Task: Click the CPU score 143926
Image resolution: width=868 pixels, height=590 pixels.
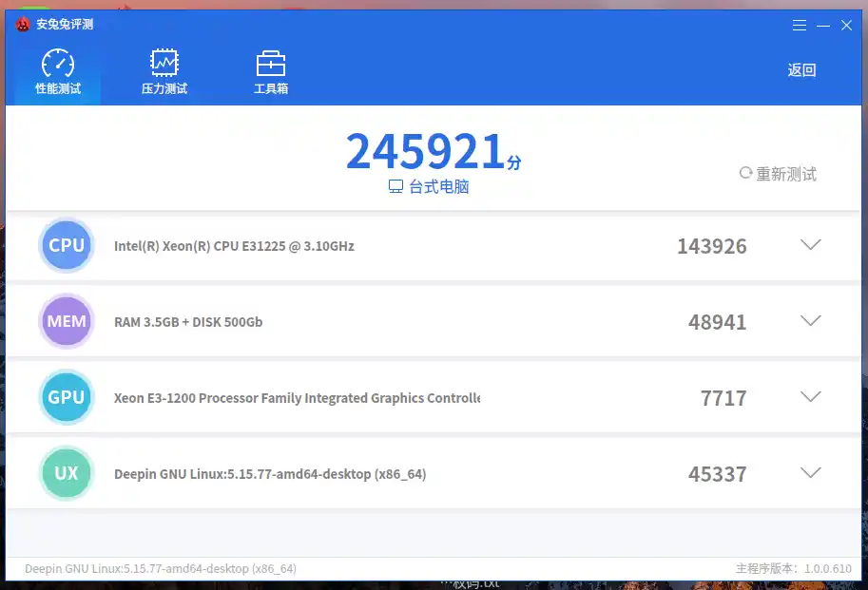Action: click(x=712, y=246)
